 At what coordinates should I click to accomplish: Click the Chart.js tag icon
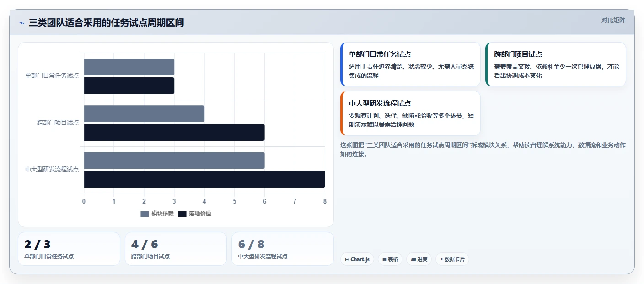pos(347,260)
